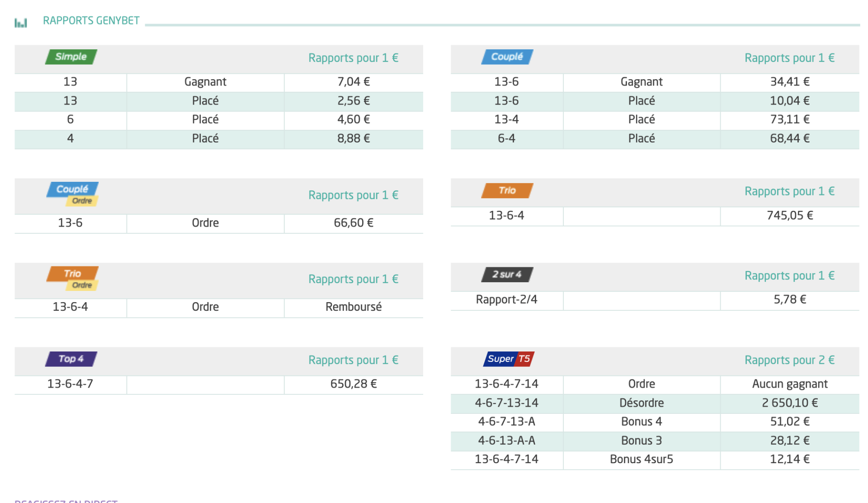
Task: Click the Couplé Ordre bet badge
Action: click(x=72, y=194)
